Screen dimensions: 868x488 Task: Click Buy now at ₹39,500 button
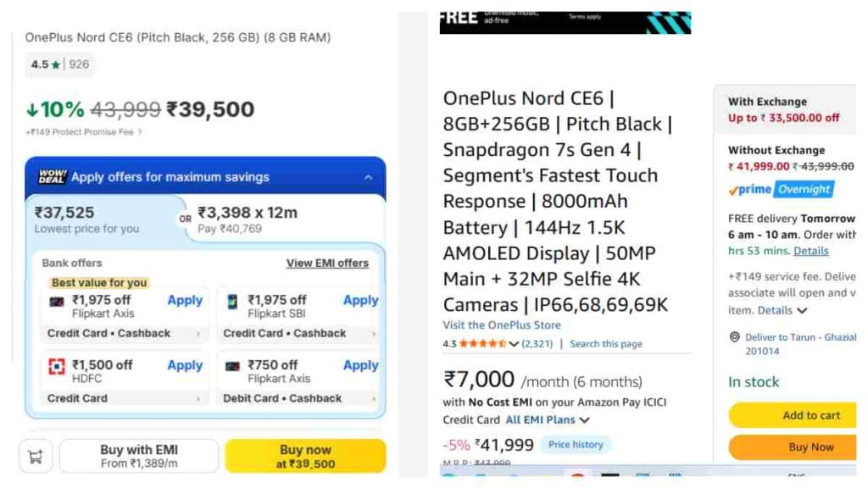pos(305,457)
